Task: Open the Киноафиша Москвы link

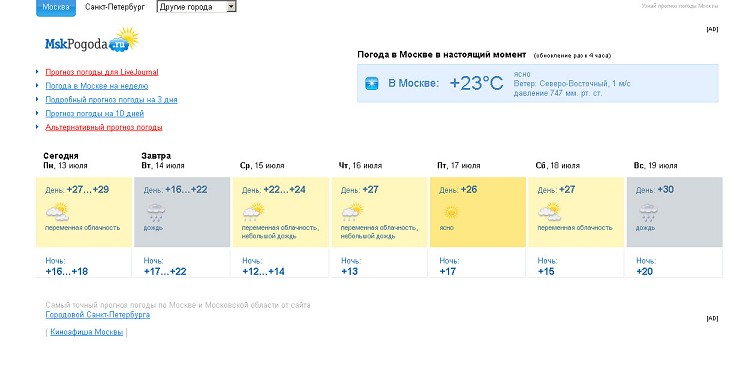Action: 87,332
